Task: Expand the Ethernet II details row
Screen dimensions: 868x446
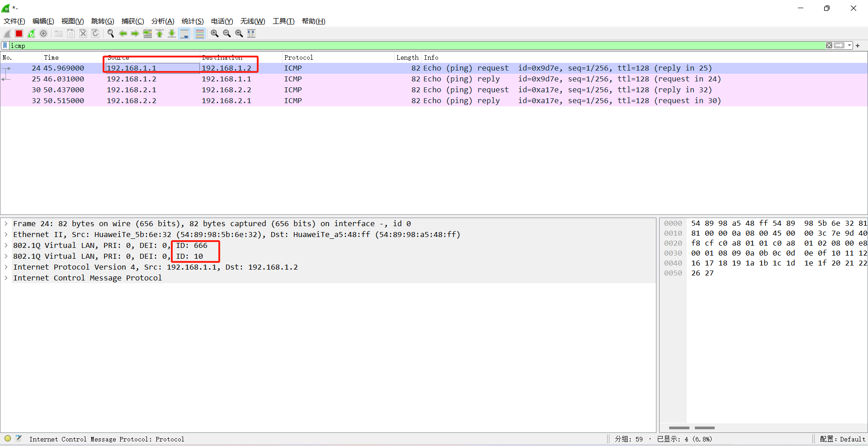Action: coord(6,234)
